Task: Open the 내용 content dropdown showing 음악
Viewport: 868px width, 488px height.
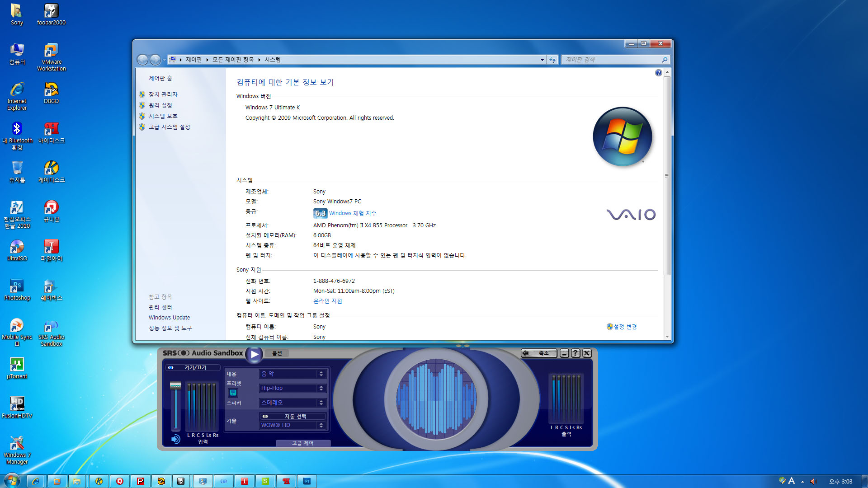Action: (x=292, y=374)
